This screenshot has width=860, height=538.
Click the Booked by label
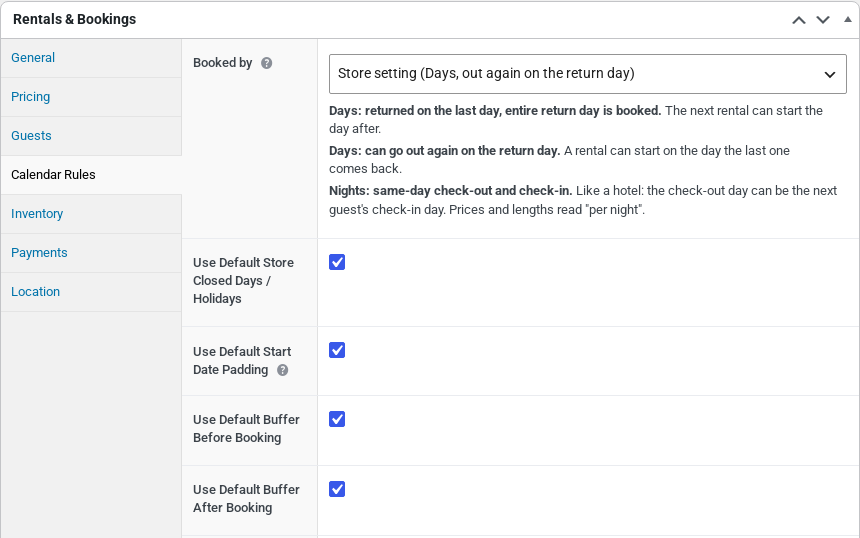(223, 63)
